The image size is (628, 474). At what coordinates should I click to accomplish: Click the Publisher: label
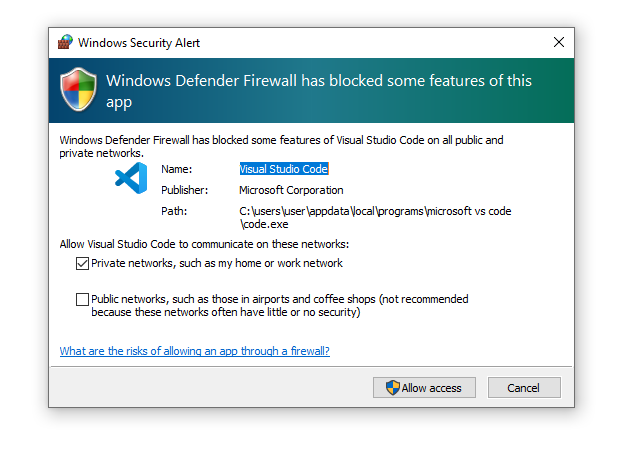pyautogui.click(x=184, y=190)
